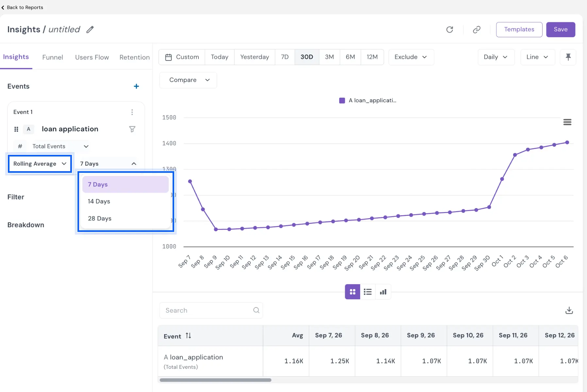Image resolution: width=587 pixels, height=392 pixels.
Task: Copy report link icon
Action: (x=477, y=30)
